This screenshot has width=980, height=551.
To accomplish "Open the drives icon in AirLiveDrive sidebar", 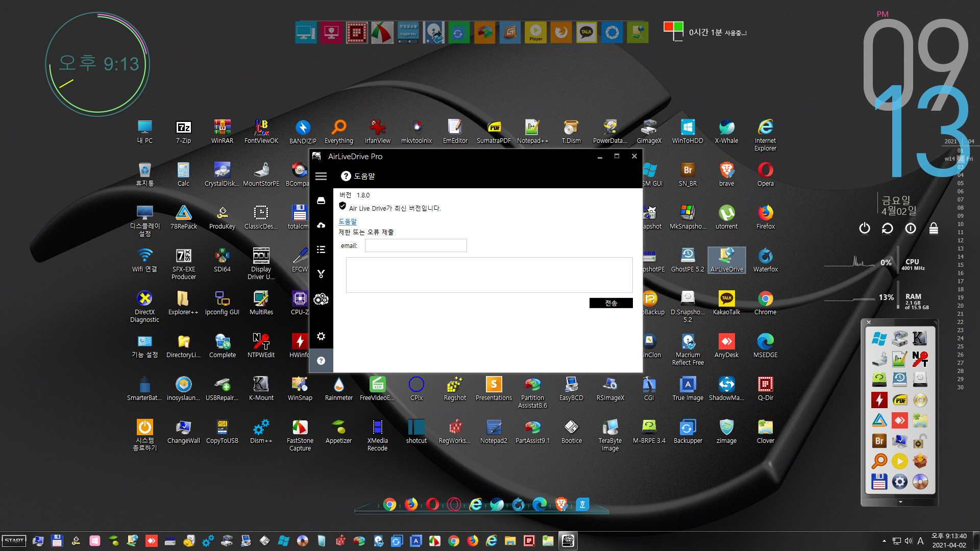I will 321,201.
